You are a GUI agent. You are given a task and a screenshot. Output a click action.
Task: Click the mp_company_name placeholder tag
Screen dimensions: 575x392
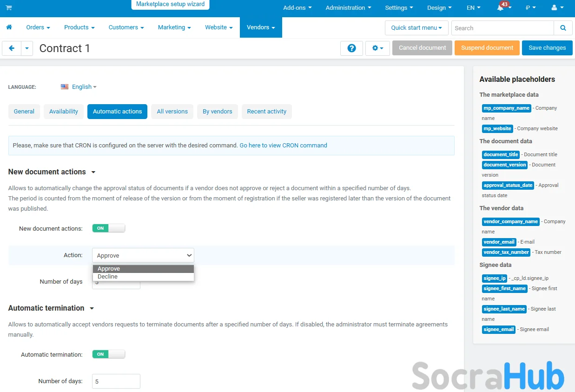tap(506, 108)
